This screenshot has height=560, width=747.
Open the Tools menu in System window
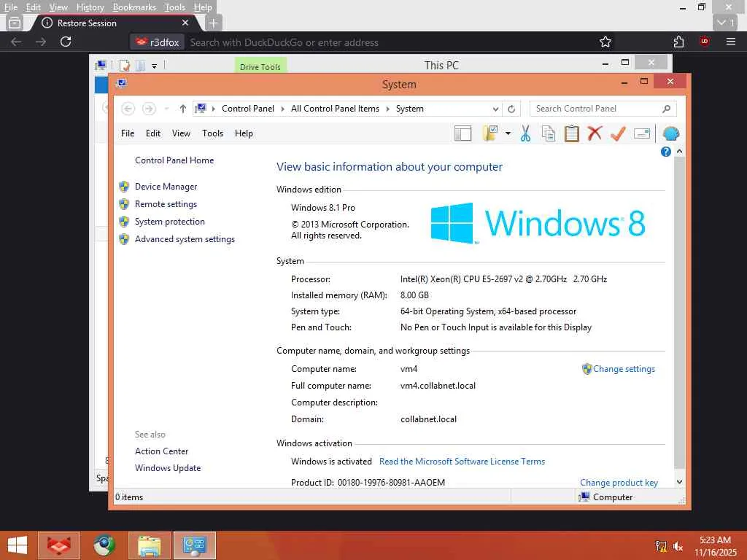coord(212,133)
